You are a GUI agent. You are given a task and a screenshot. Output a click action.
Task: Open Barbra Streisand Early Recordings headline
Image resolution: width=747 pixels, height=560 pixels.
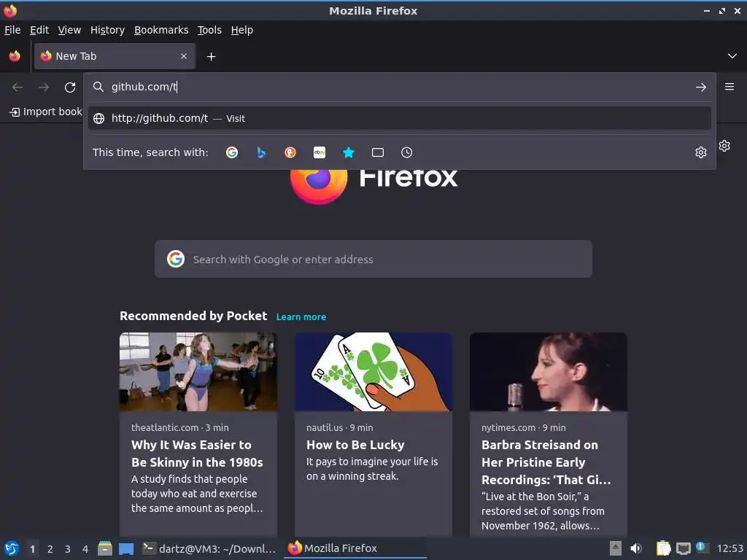(x=546, y=462)
